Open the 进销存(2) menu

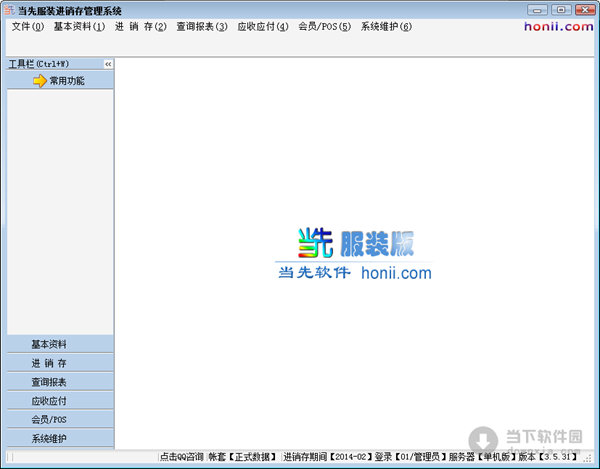[x=140, y=26]
